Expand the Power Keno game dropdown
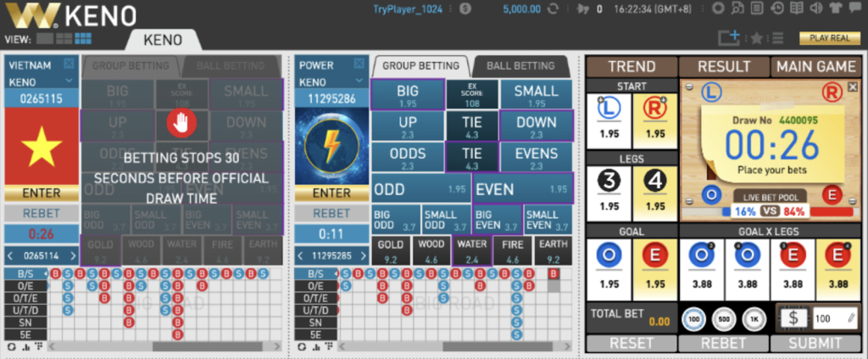 [359, 82]
